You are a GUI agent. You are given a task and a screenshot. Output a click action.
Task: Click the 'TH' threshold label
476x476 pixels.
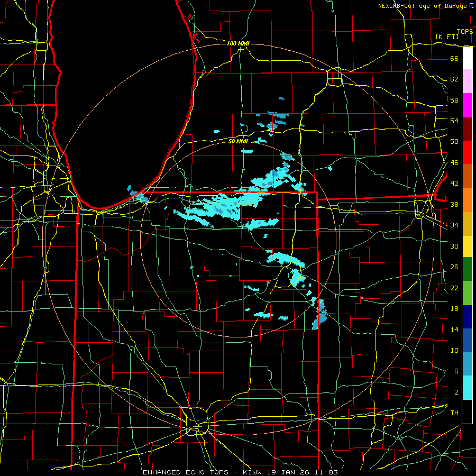[454, 413]
